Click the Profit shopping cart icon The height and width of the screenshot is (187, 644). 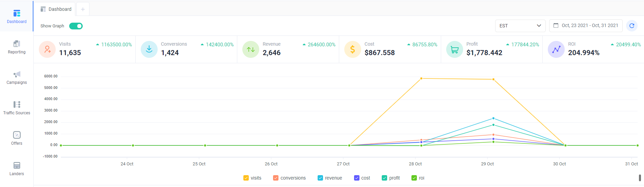[x=455, y=50]
